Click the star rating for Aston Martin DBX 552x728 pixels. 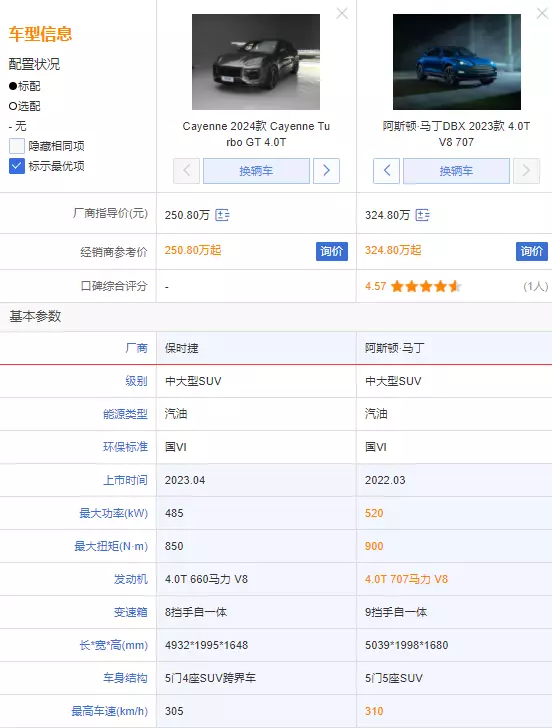[x=426, y=286]
